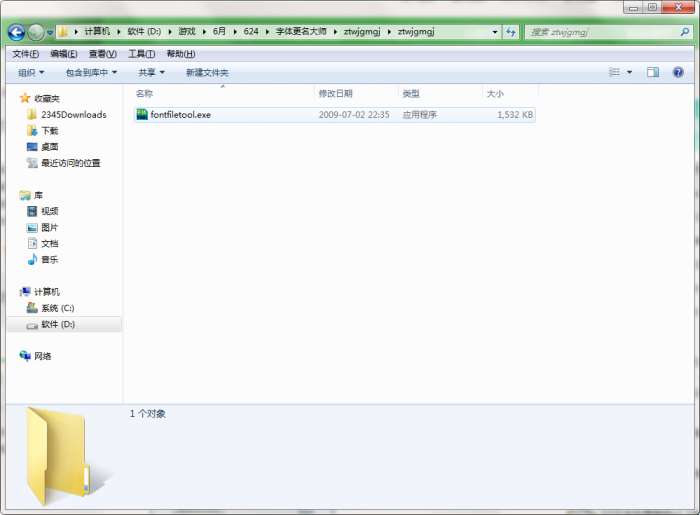This screenshot has height=515, width=700.
Task: Click the refresh button beside address bar
Action: point(511,32)
